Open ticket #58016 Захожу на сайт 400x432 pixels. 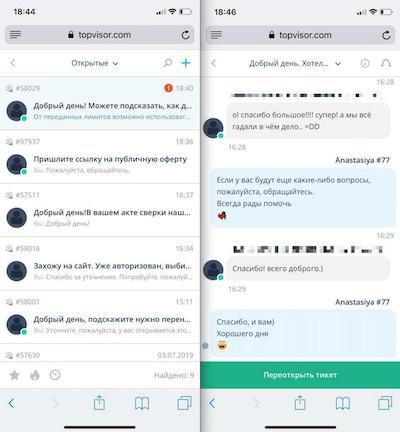click(x=100, y=263)
